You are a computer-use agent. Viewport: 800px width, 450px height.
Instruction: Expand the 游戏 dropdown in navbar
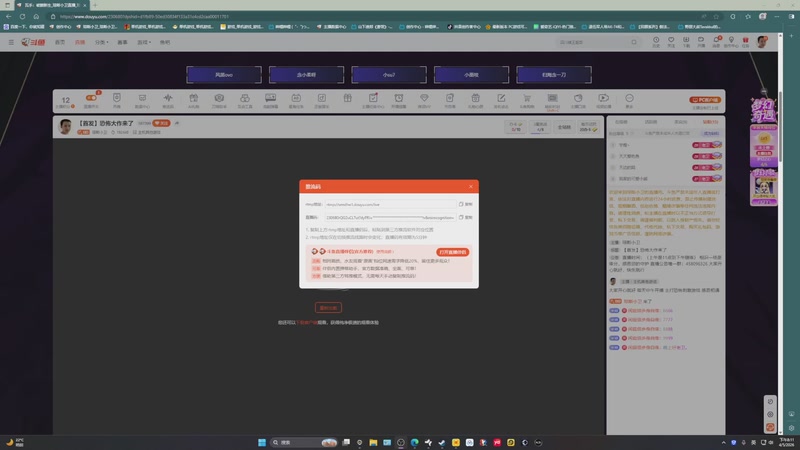coord(144,42)
